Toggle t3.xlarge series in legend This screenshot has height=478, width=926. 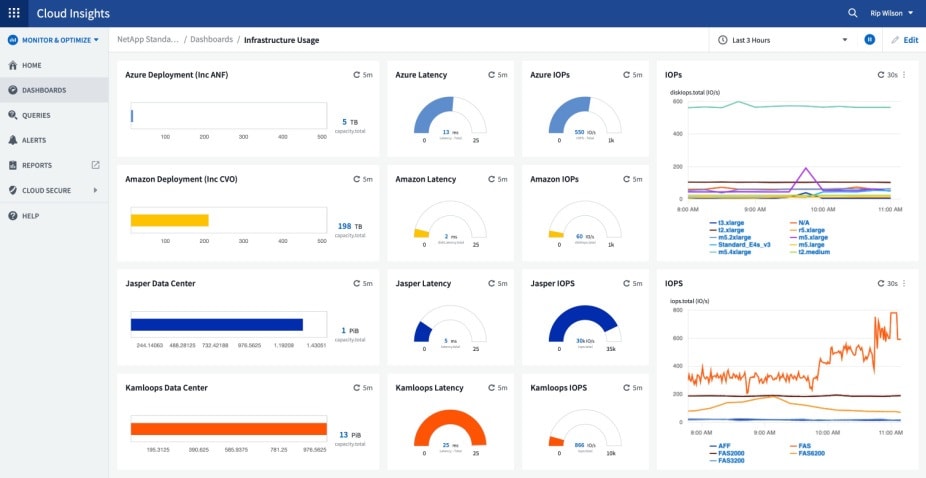pyautogui.click(x=726, y=223)
